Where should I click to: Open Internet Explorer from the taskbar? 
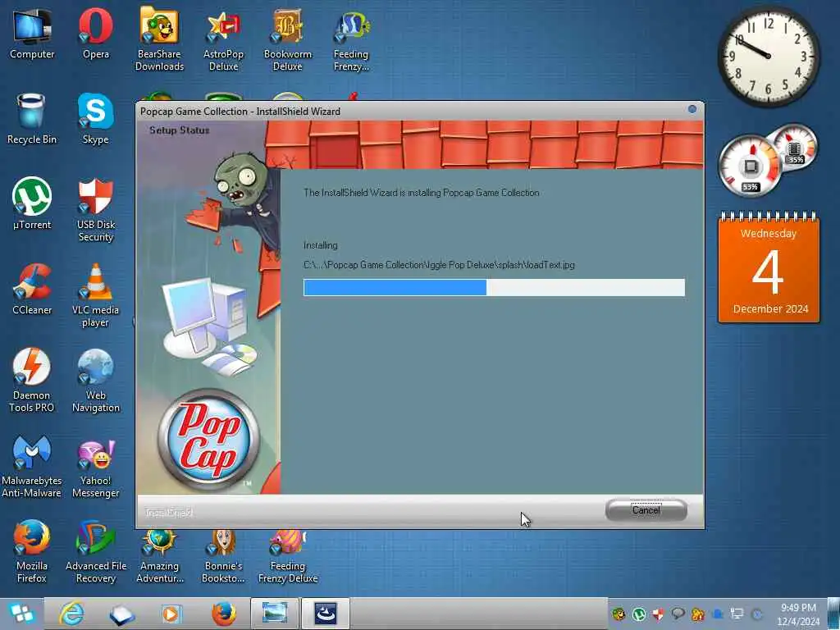pyautogui.click(x=71, y=614)
